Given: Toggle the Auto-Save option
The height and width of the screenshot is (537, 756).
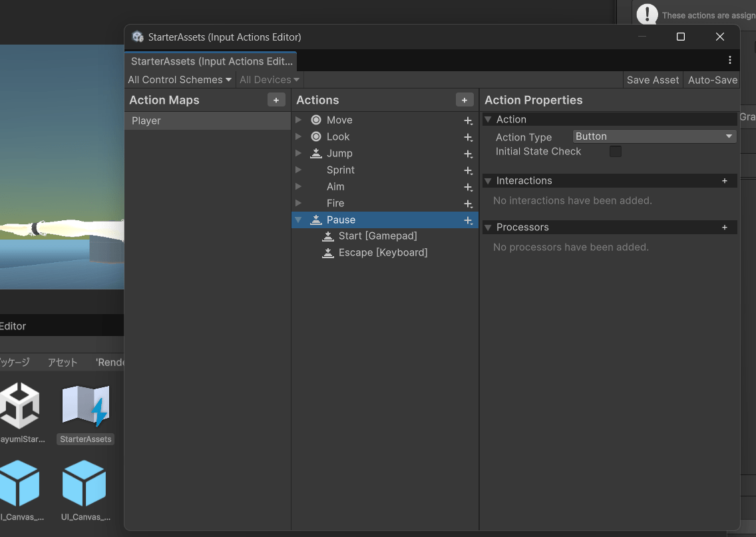Looking at the screenshot, I should [712, 80].
